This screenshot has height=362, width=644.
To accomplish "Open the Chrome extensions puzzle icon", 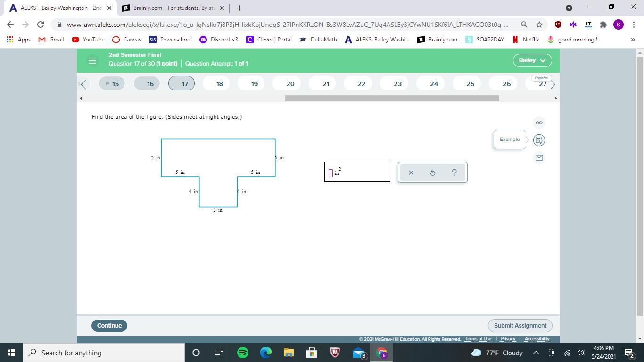I will click(603, 25).
